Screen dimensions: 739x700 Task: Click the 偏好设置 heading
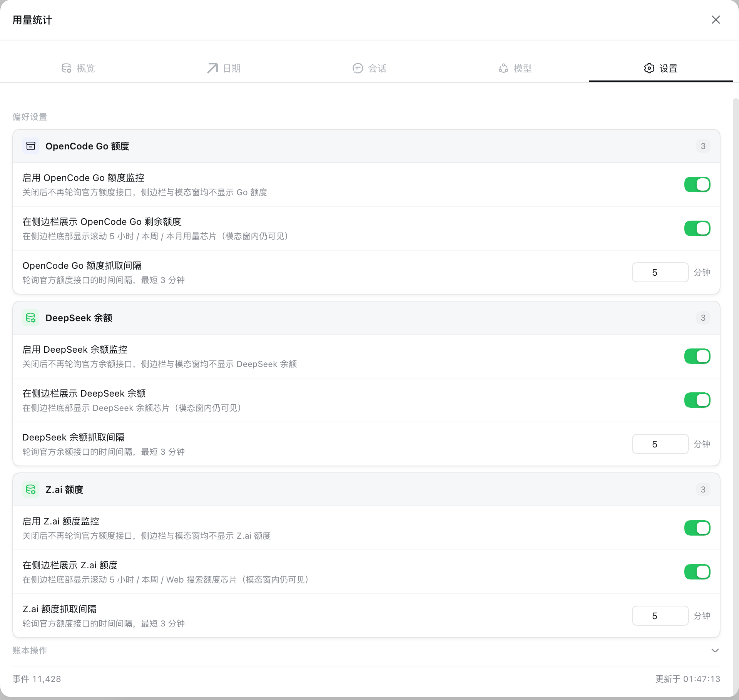pos(30,117)
